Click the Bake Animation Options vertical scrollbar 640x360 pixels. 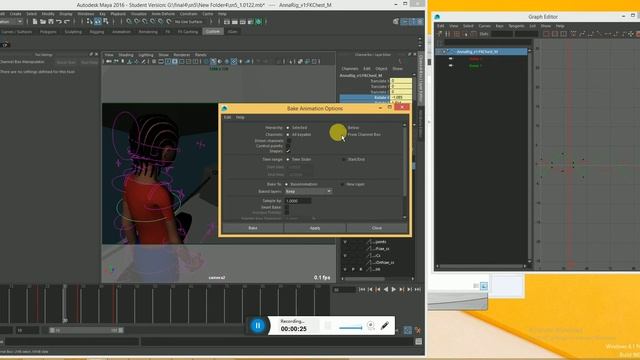coord(405,171)
